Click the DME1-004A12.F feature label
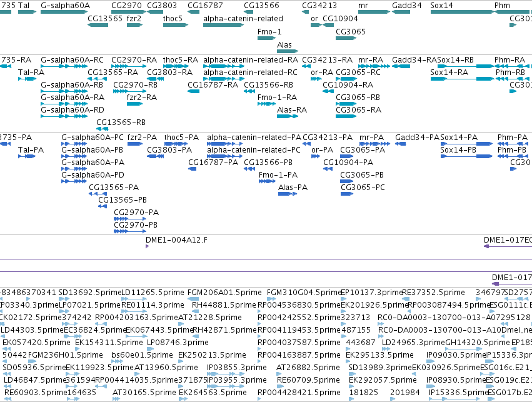532x402 pixels. click(x=176, y=241)
